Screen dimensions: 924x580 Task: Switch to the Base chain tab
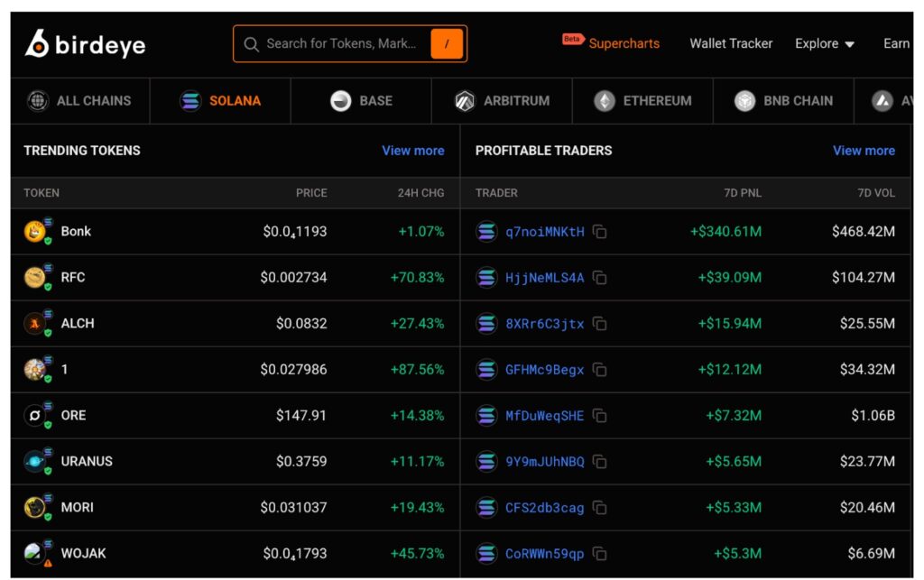point(361,101)
